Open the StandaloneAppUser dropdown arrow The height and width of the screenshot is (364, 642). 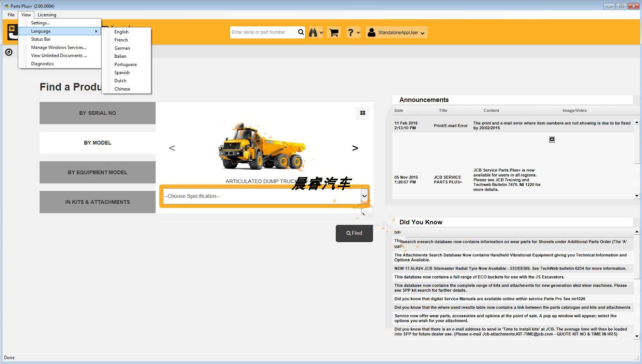423,33
